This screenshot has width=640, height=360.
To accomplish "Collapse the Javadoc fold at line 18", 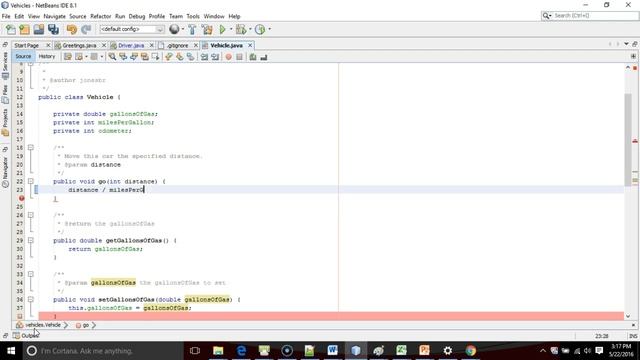I will 31,147.
